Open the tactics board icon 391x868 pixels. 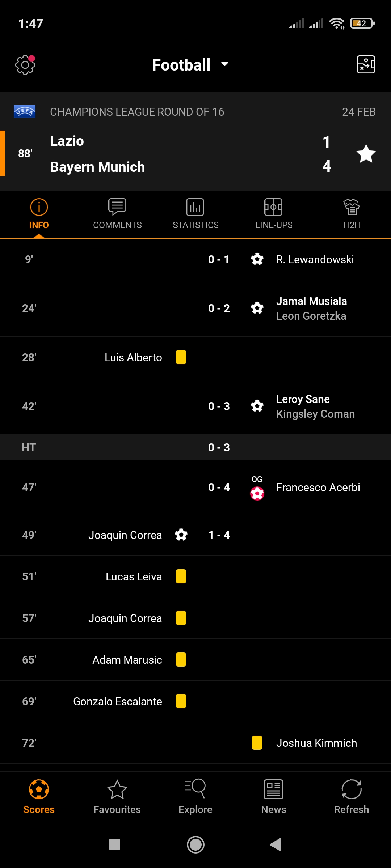[366, 65]
